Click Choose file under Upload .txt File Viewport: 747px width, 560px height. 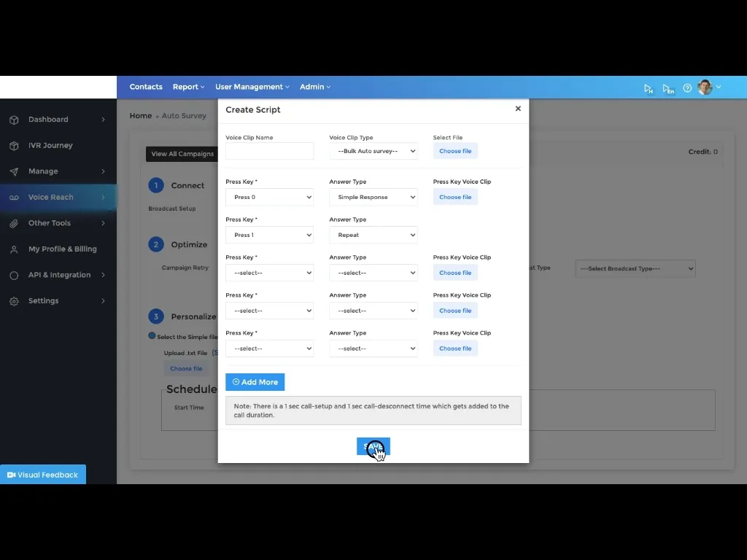[186, 368]
